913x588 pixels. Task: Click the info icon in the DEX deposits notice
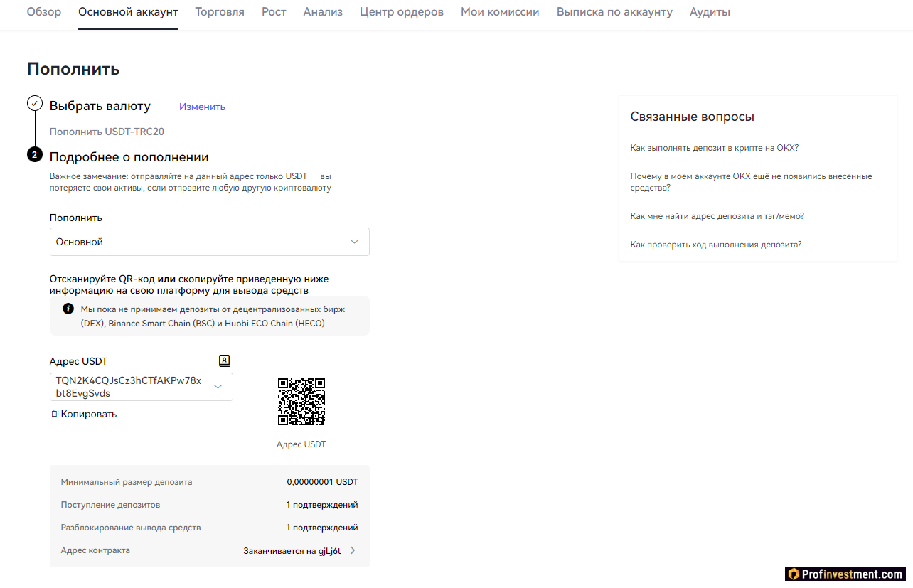pos(68,309)
